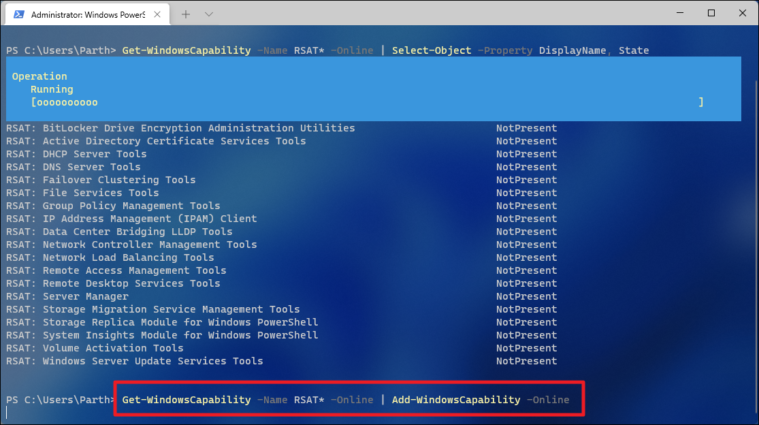Click NotPresent state of BitLocker row

click(527, 128)
